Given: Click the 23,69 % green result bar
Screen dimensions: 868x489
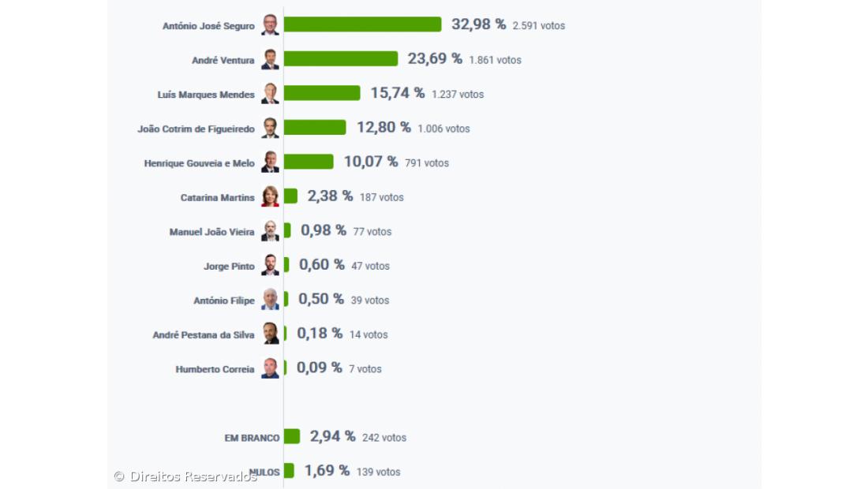Looking at the screenshot, I should coord(340,59).
